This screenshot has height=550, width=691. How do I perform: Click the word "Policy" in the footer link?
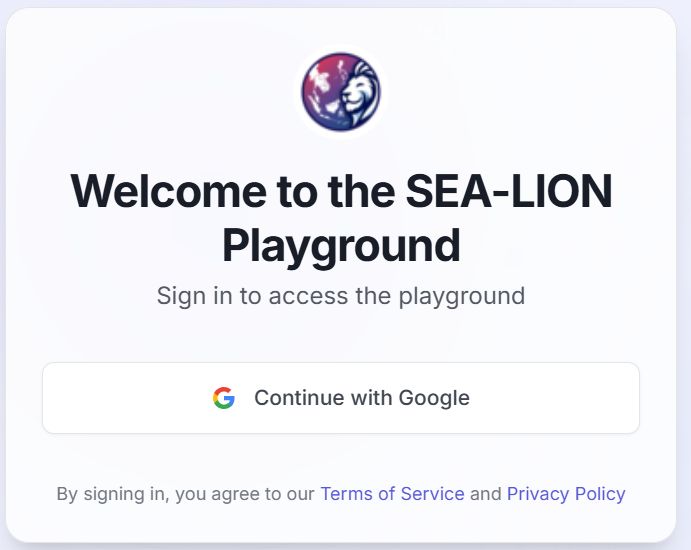[597, 494]
